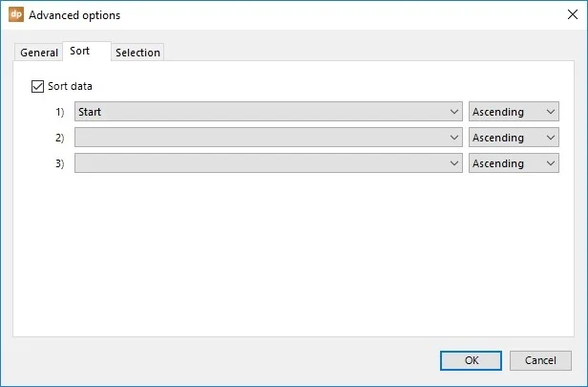Change the Ascending order dropdown for level 3

(514, 163)
